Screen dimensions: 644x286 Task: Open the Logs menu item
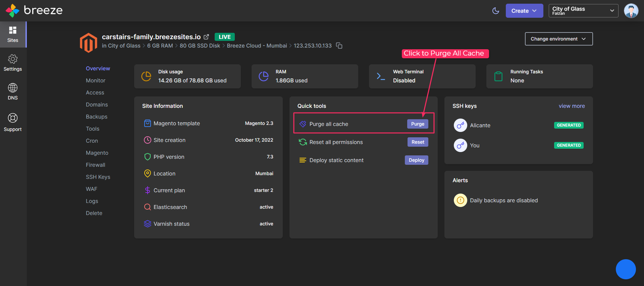tap(92, 201)
